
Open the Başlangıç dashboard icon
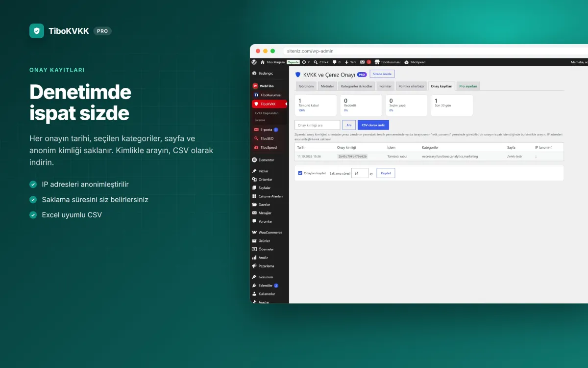pyautogui.click(x=254, y=73)
